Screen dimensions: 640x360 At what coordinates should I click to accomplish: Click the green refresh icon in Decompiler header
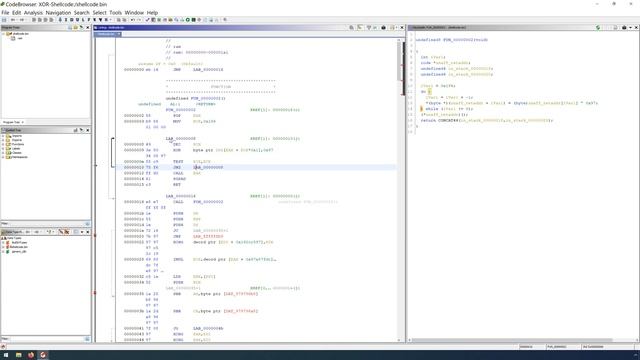[598, 27]
